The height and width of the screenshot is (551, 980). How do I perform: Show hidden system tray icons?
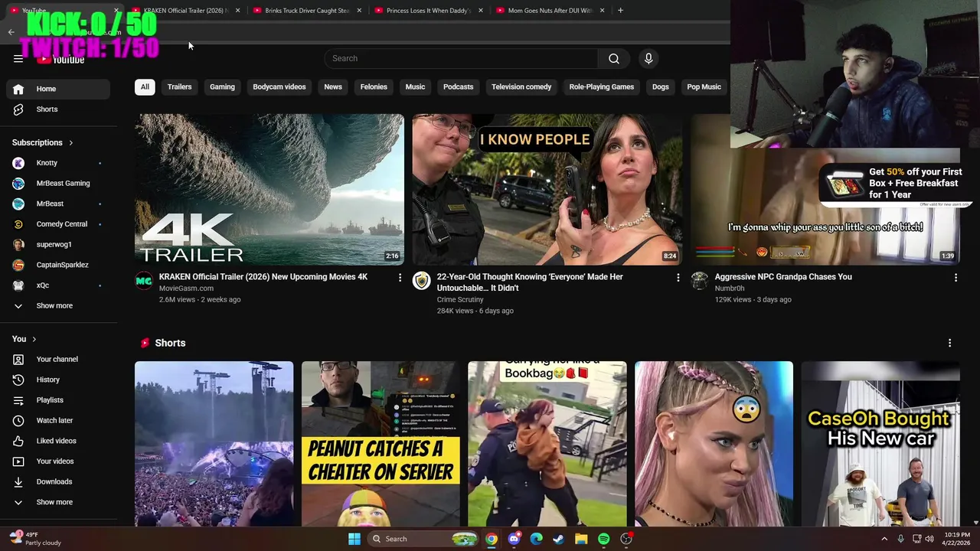point(884,539)
